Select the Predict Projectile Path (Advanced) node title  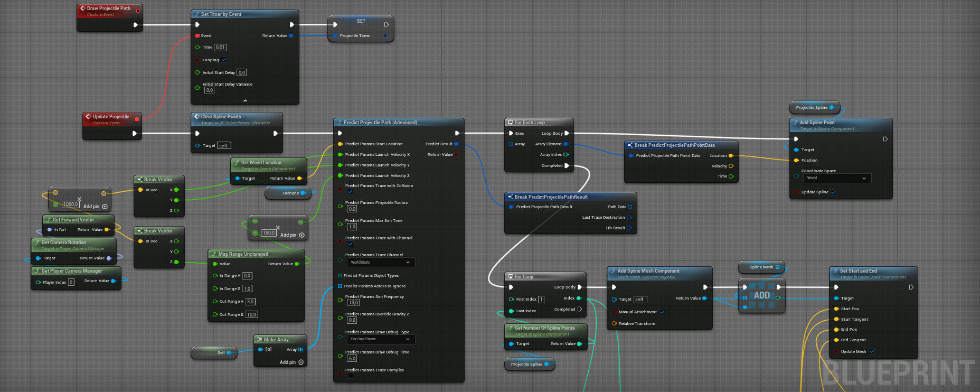(380, 123)
